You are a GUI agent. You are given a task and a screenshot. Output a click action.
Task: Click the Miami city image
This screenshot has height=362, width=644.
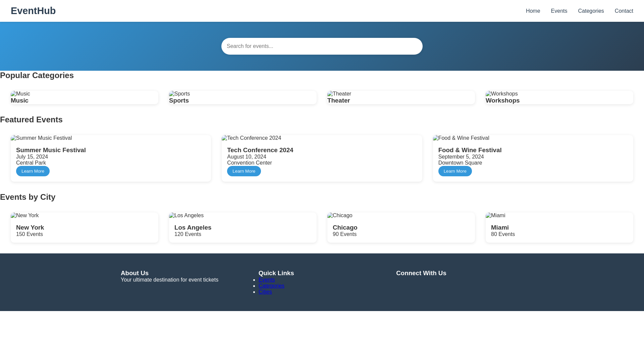point(495,216)
